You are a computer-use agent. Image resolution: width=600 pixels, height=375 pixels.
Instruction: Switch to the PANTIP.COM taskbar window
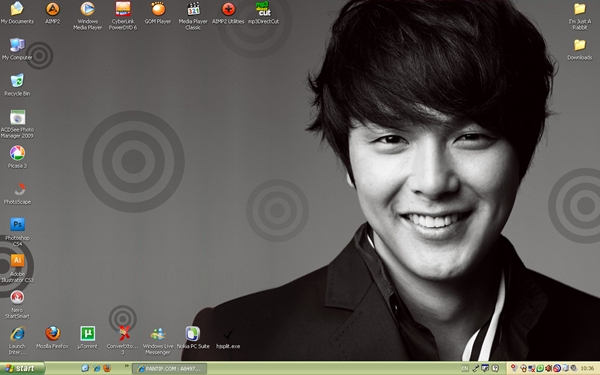(x=170, y=368)
